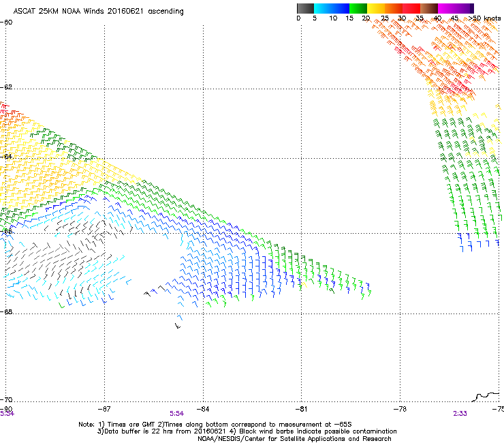This screenshot has height=443, width=504.
Task: Click the '25' tick label on the legend
Action: (x=384, y=18)
